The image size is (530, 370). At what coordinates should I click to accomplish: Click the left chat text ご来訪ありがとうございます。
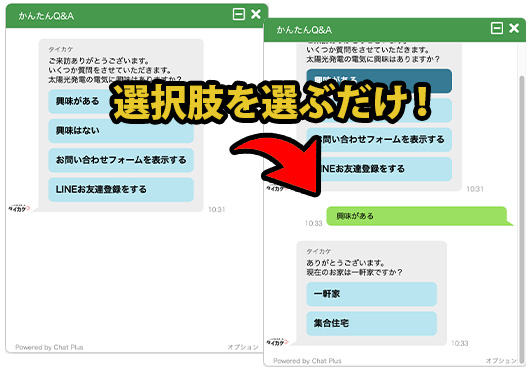(x=99, y=61)
